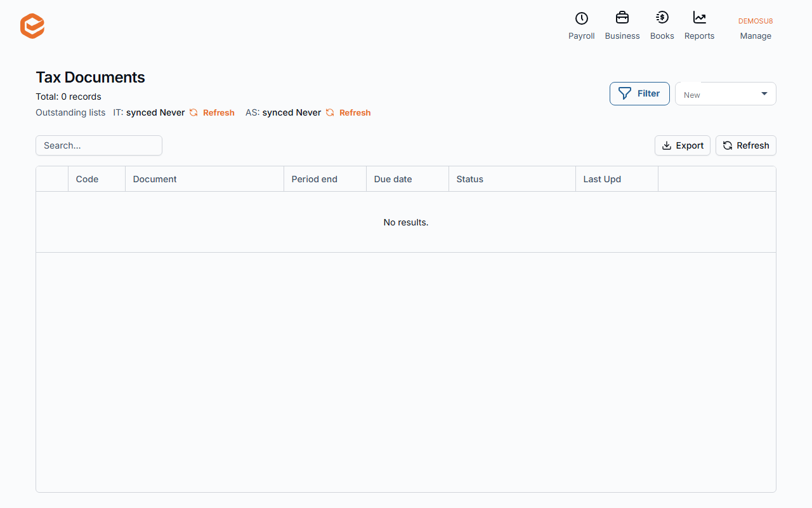Click the Export download icon
The image size is (812, 508).
tap(667, 145)
